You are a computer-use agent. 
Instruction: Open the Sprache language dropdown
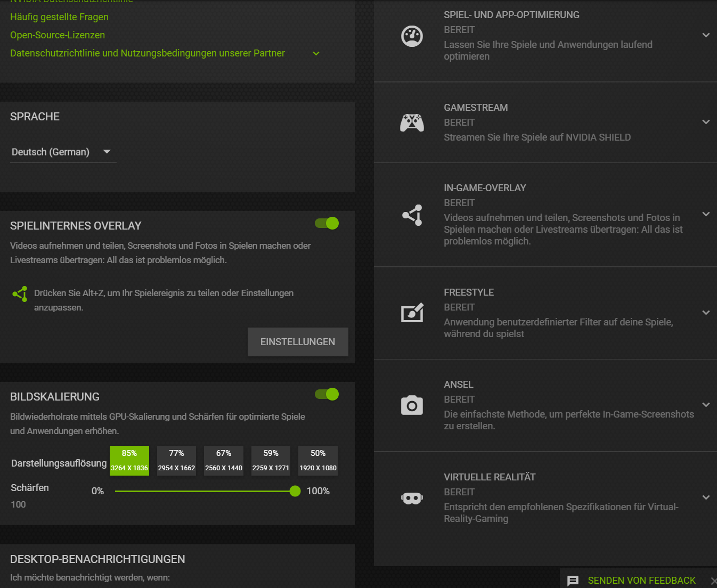[63, 152]
